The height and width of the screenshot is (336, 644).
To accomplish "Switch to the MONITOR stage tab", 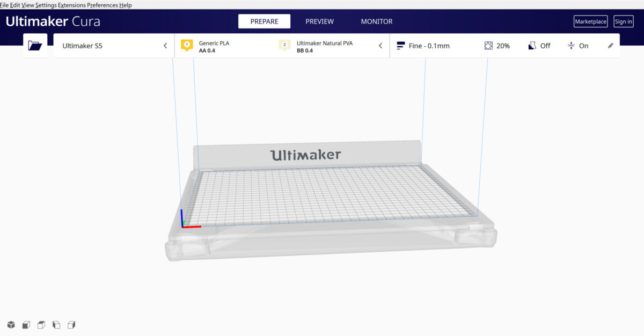I will click(377, 21).
